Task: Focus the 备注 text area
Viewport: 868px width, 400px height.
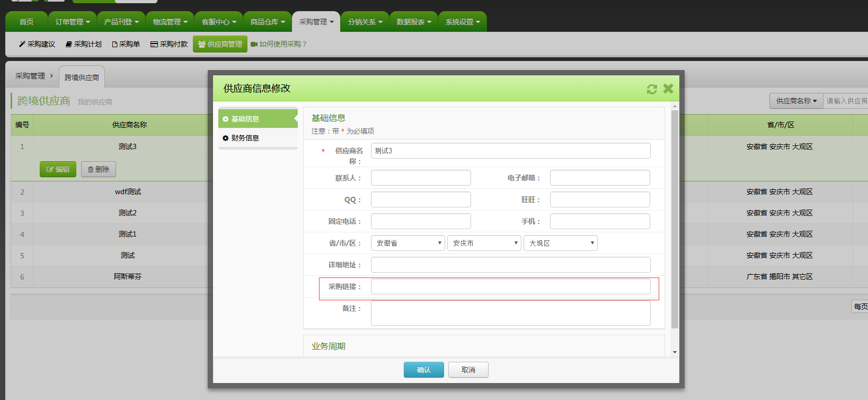Action: [x=511, y=313]
